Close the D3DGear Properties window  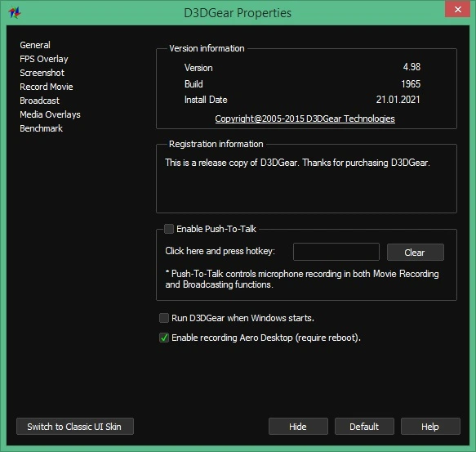[457, 9]
